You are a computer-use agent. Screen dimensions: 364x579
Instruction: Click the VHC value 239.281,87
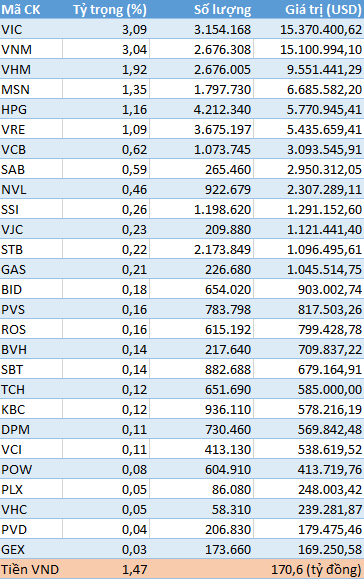[330, 509]
